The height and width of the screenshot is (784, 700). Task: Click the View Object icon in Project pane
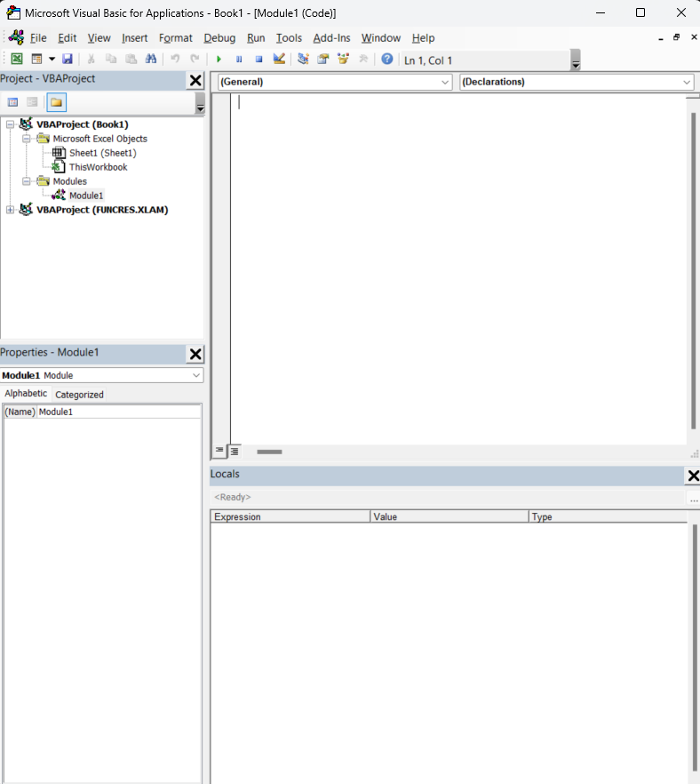click(x=32, y=102)
